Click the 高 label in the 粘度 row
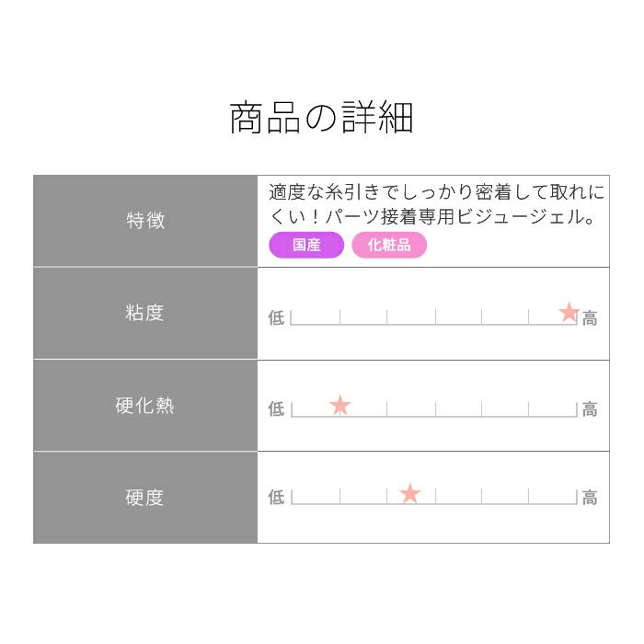The image size is (644, 644). pyautogui.click(x=590, y=318)
